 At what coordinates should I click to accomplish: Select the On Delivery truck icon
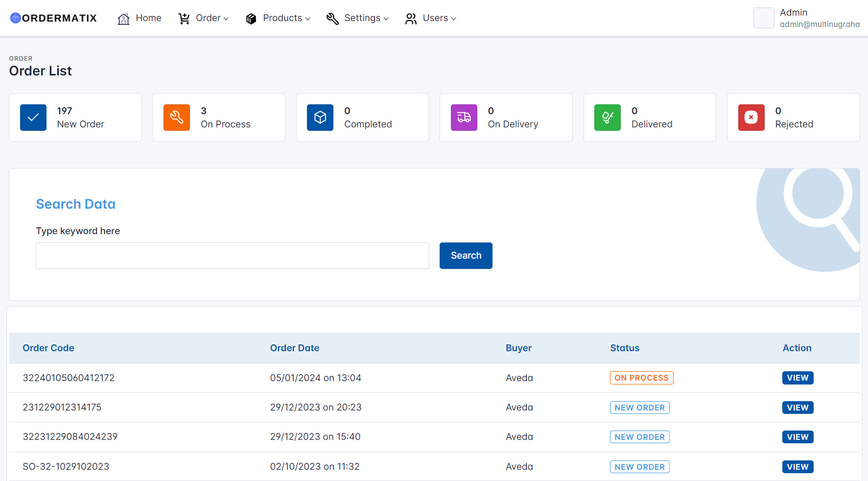tap(464, 118)
